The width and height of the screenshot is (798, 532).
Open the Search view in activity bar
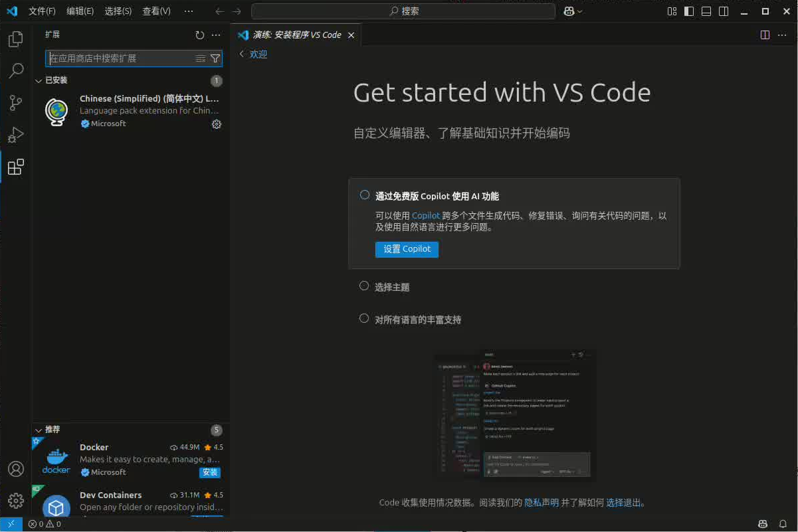click(15, 70)
